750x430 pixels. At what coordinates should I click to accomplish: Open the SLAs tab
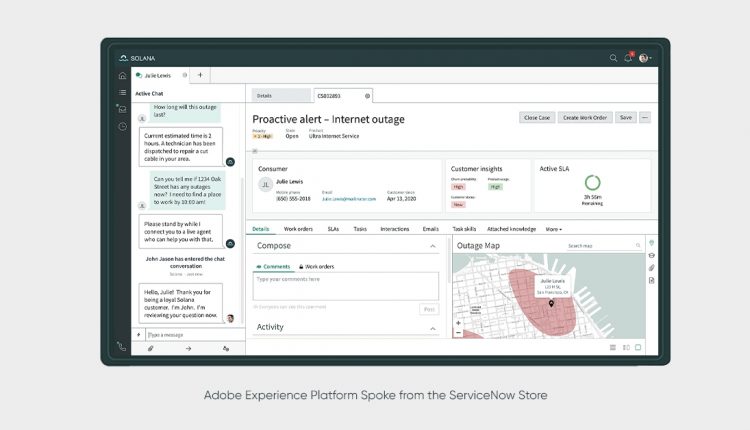[x=333, y=229]
